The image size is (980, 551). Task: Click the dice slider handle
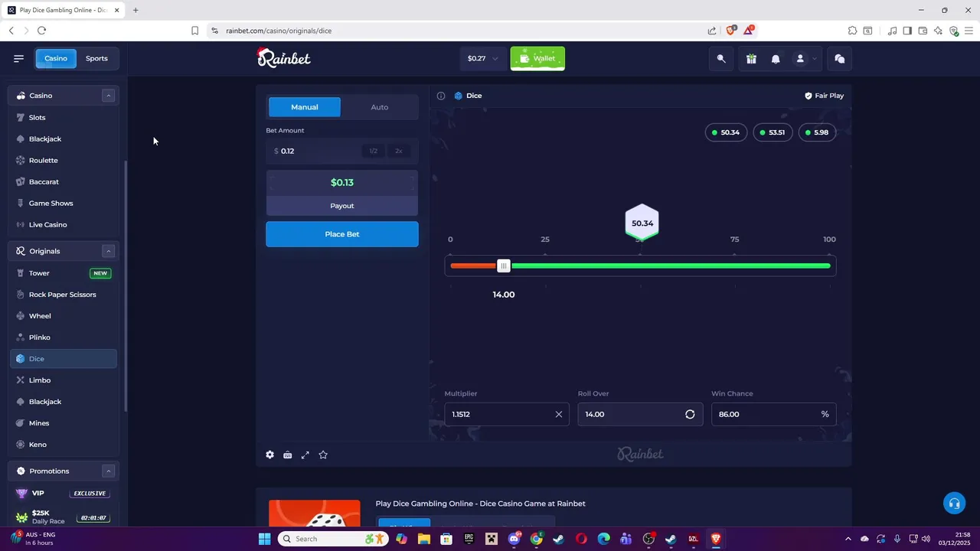(503, 266)
